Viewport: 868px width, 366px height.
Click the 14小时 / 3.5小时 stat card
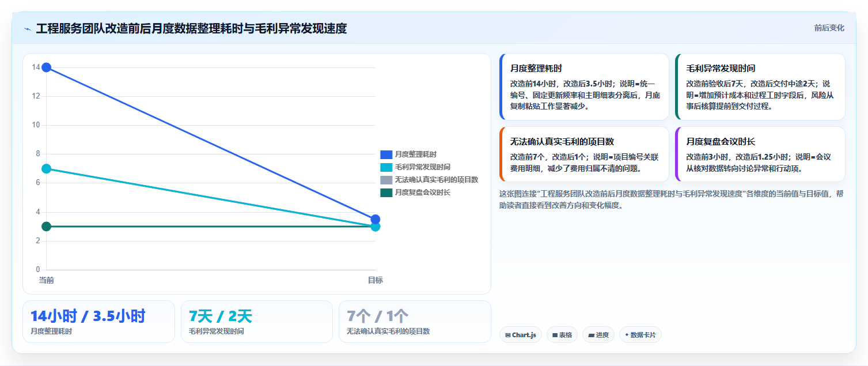(98, 322)
